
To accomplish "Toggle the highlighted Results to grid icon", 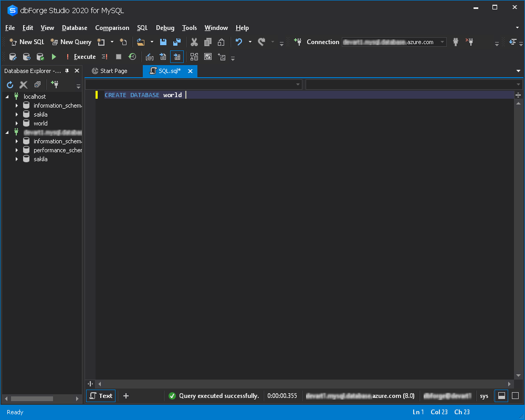I will pos(177,57).
